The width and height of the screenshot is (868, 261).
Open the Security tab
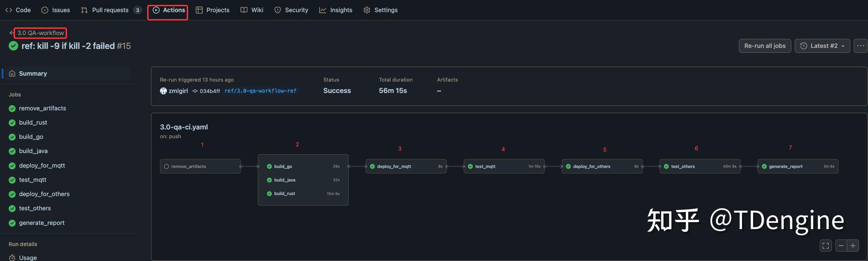coord(291,10)
